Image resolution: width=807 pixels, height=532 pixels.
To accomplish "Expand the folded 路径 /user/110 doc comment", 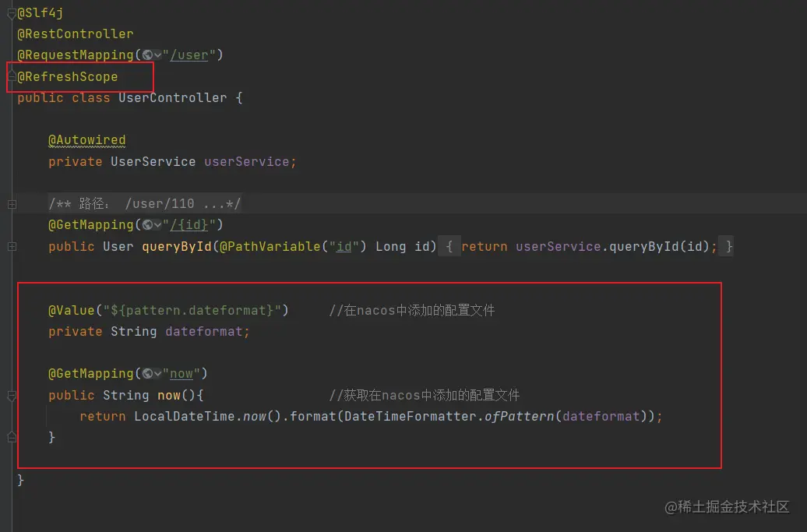I will 12,204.
